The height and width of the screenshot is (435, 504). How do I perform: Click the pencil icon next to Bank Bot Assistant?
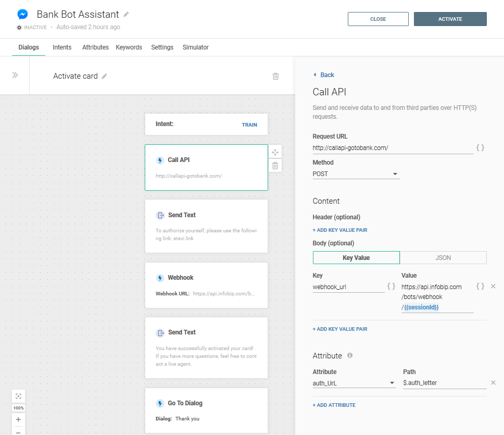pyautogui.click(x=126, y=15)
